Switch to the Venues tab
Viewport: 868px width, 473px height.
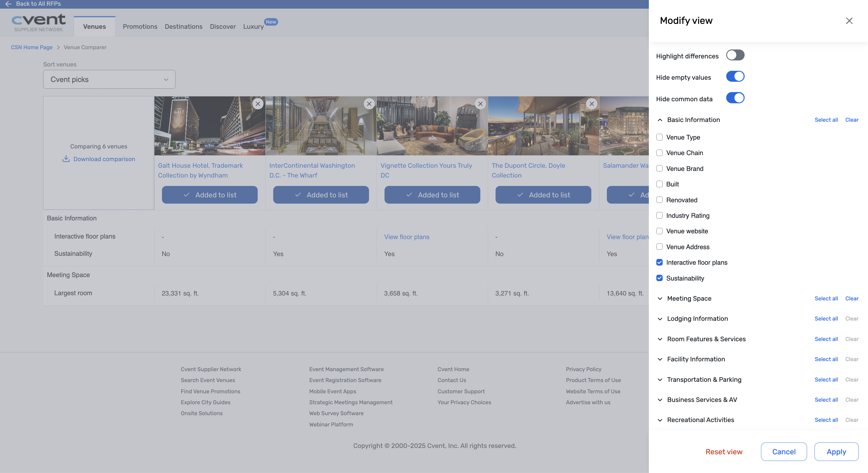(x=94, y=26)
